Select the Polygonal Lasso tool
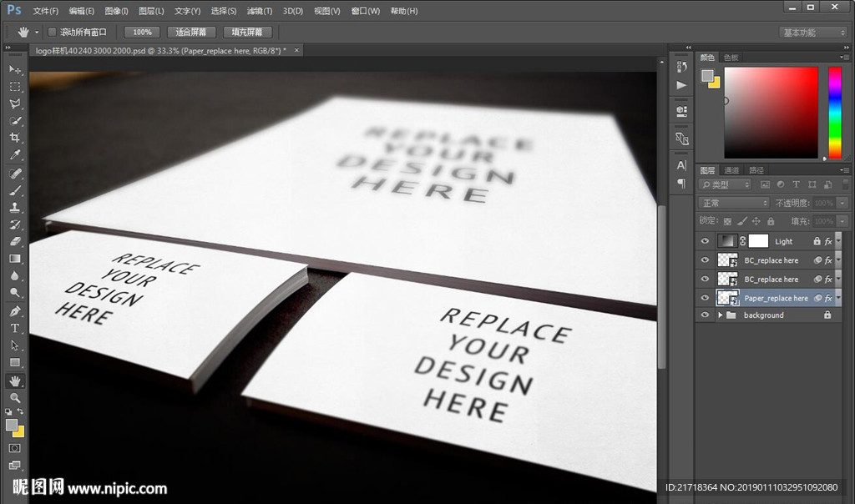The image size is (855, 504). click(15, 103)
